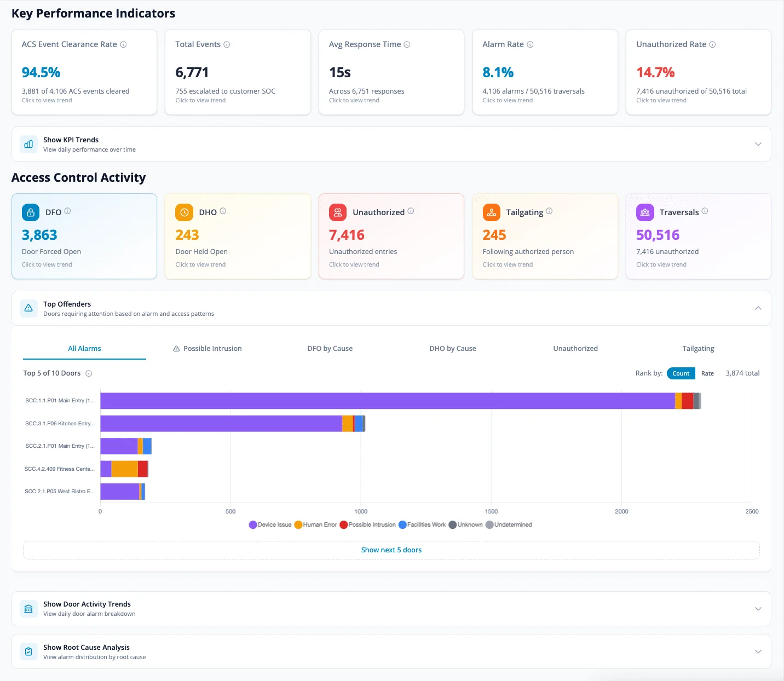Click the SCC.2.1.P05 West Bistro bar
Screen dimensions: 784x681
coord(123,492)
